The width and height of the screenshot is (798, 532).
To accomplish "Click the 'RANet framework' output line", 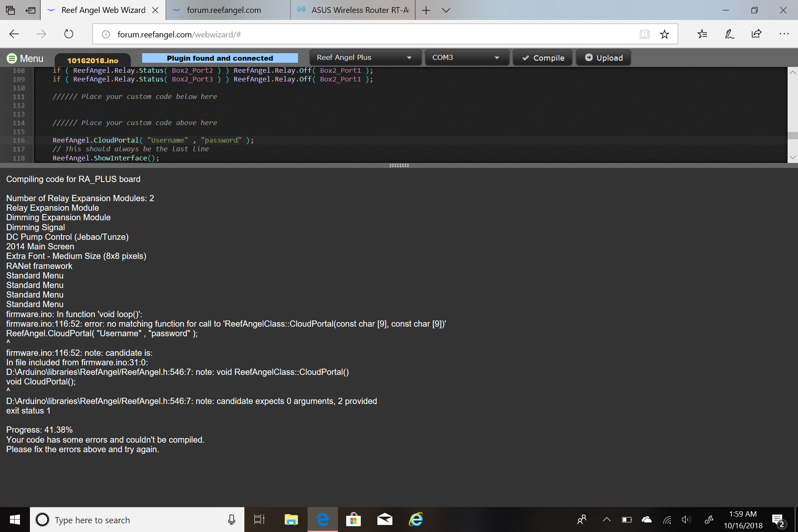I will click(x=39, y=266).
